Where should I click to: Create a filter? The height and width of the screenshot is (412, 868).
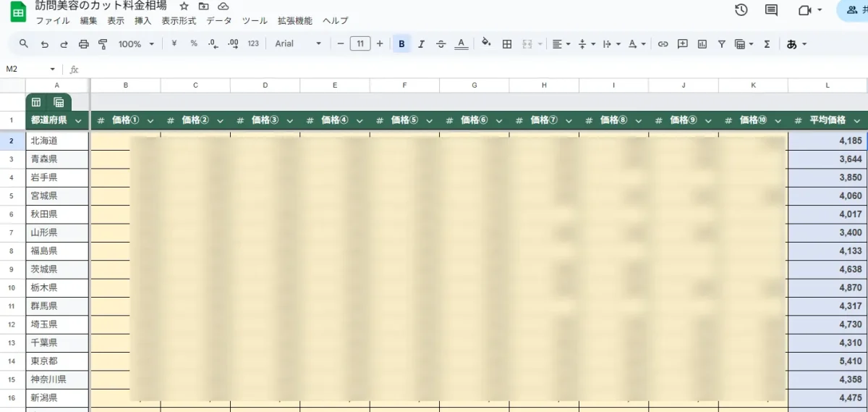[x=721, y=43]
